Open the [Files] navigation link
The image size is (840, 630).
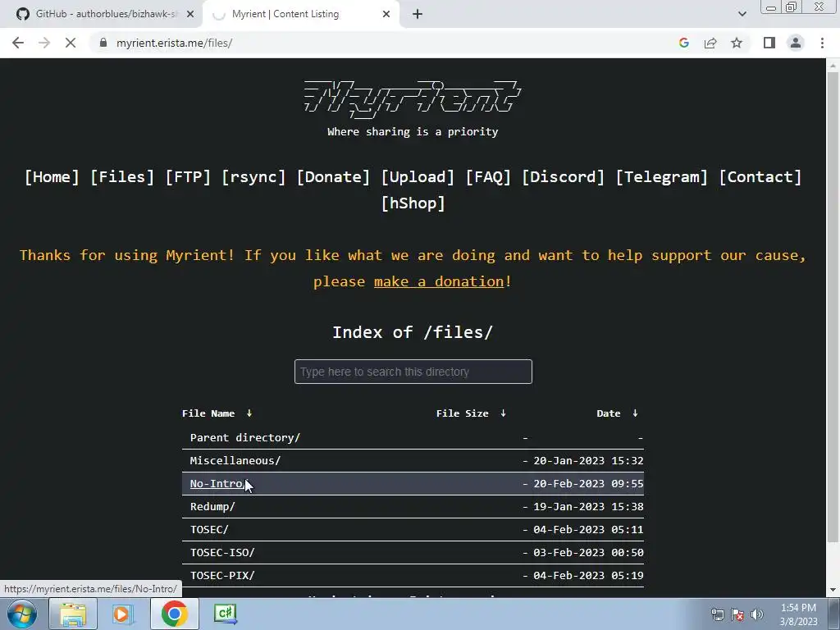pyautogui.click(x=122, y=177)
